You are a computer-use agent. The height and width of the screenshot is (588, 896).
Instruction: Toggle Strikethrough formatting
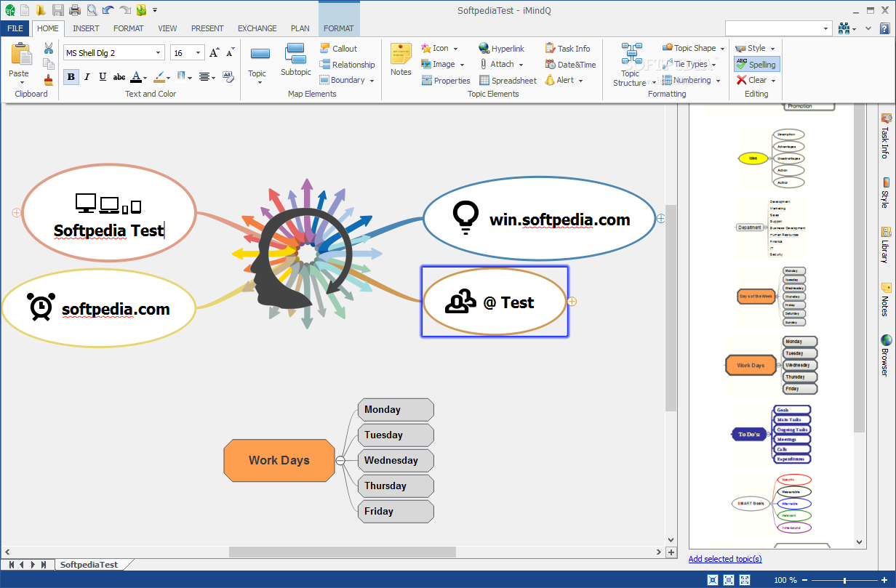pos(119,76)
